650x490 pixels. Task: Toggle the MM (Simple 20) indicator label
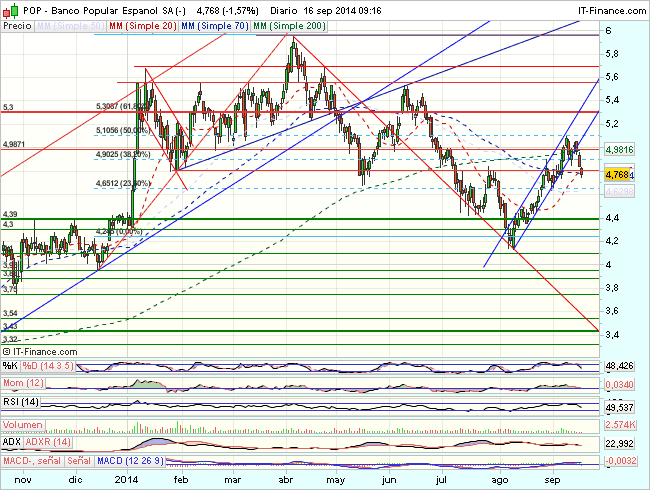pos(143,26)
